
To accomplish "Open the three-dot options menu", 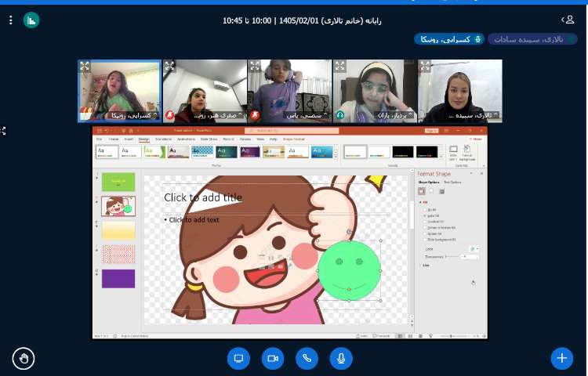I will pos(10,20).
